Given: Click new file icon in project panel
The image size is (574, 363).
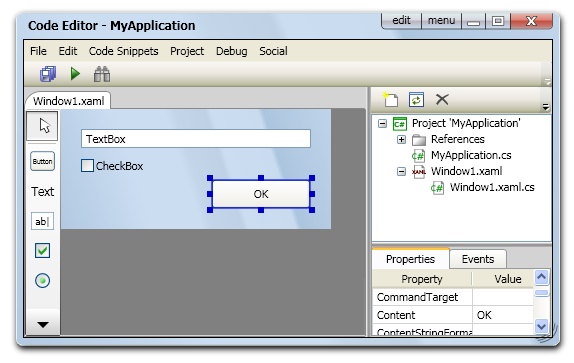Looking at the screenshot, I should click(x=391, y=99).
